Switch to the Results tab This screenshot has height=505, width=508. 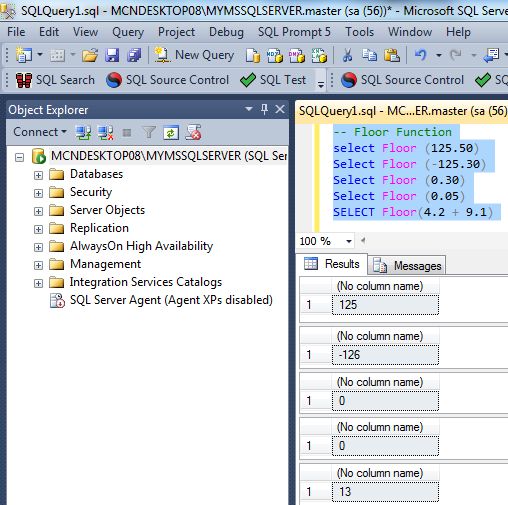pyautogui.click(x=332, y=264)
